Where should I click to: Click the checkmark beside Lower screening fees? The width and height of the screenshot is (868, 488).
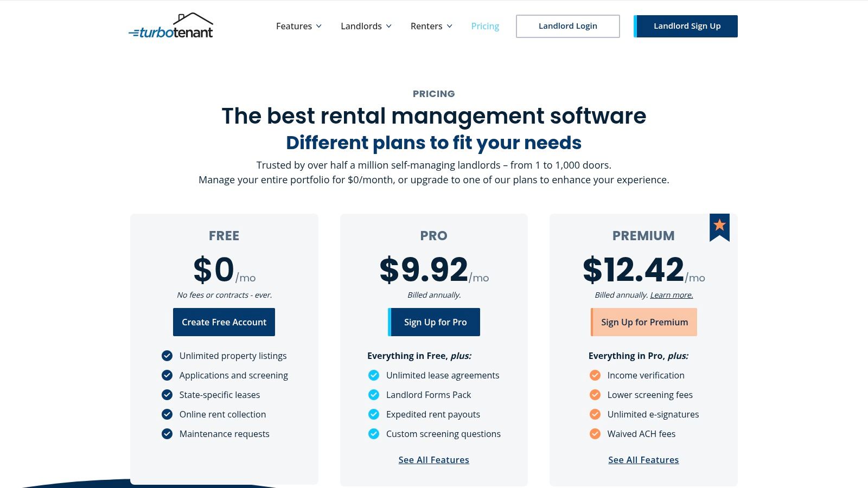pyautogui.click(x=595, y=395)
